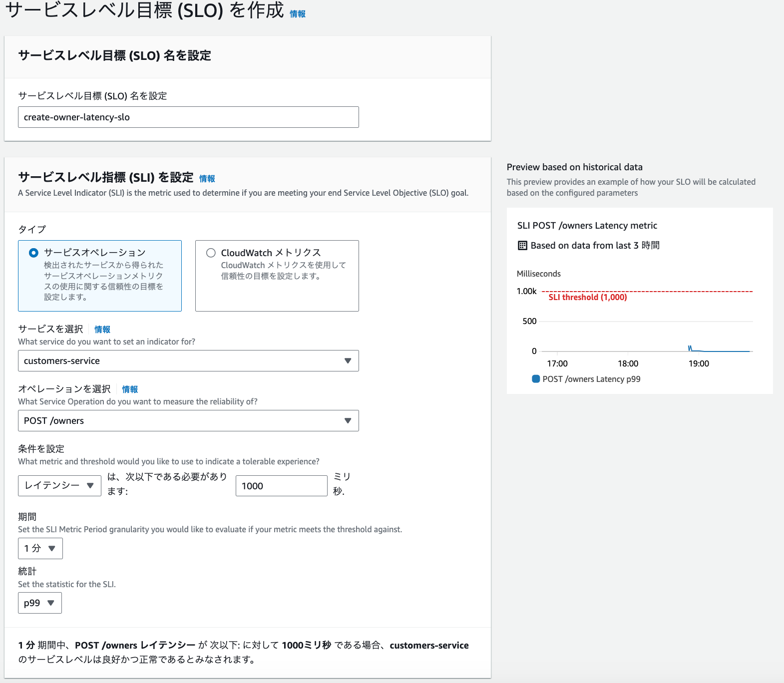Open 情報 link next to SLI を設定
The height and width of the screenshot is (683, 784).
pos(207,179)
